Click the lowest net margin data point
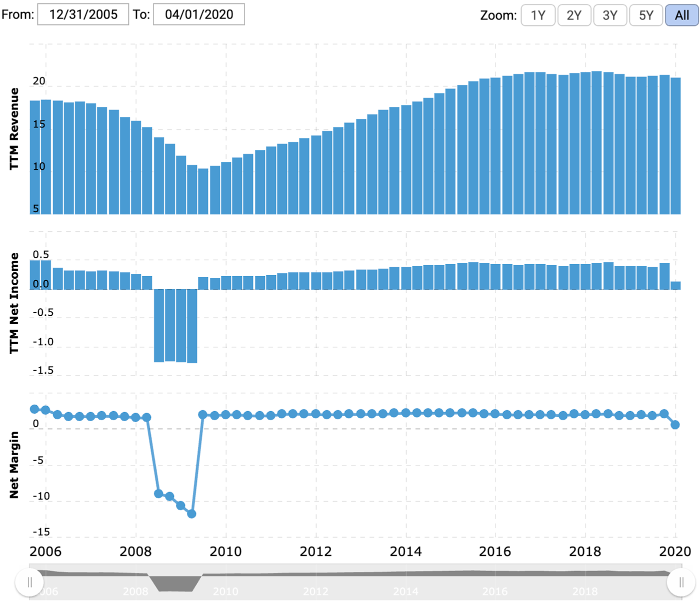This screenshot has width=700, height=602. tap(191, 514)
